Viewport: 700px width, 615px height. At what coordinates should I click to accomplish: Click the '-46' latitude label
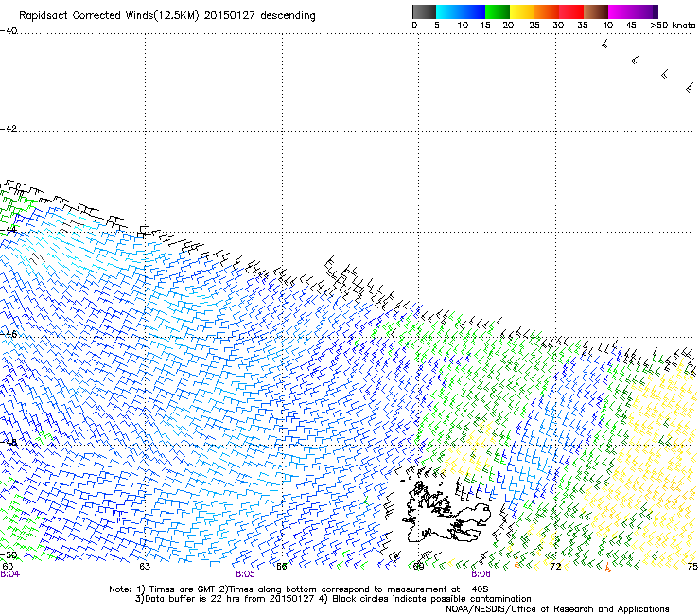click(9, 334)
